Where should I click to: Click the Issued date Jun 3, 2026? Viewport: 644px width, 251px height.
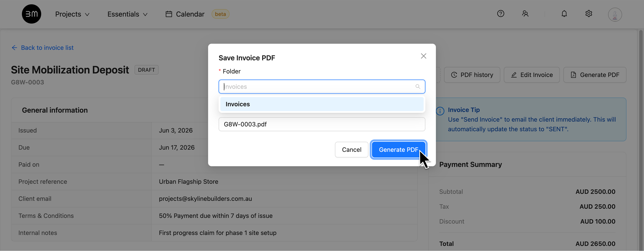176,130
